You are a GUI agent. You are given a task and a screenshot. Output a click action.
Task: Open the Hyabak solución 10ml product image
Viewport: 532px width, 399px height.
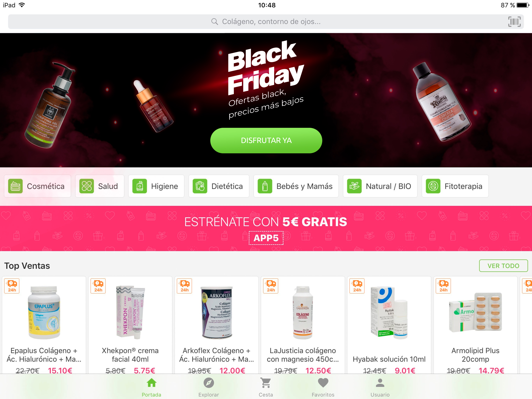[389, 312]
